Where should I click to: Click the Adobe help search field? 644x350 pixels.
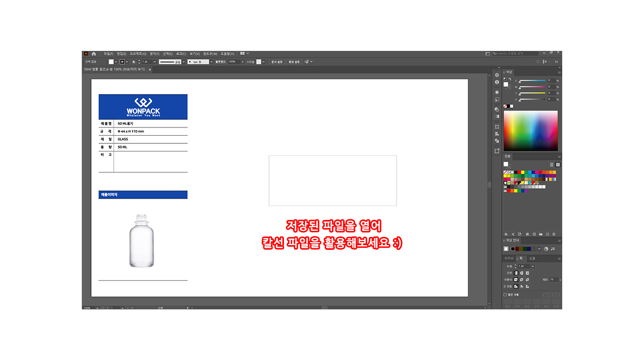(x=515, y=53)
